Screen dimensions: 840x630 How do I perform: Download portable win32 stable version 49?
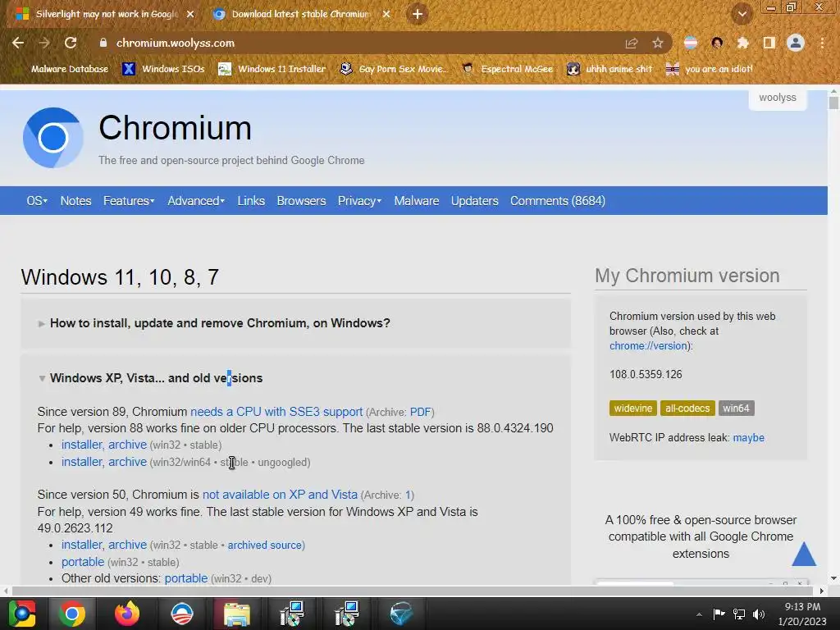83,562
